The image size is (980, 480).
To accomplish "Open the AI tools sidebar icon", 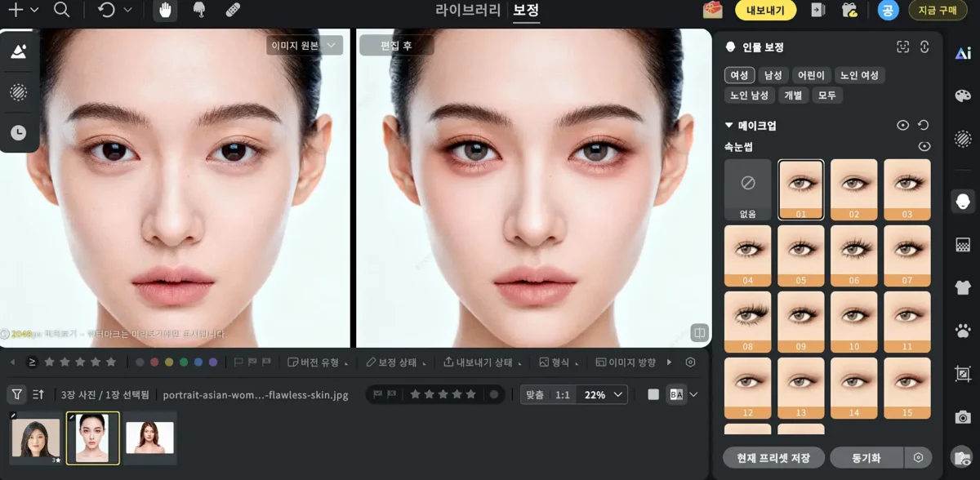I will pyautogui.click(x=963, y=54).
